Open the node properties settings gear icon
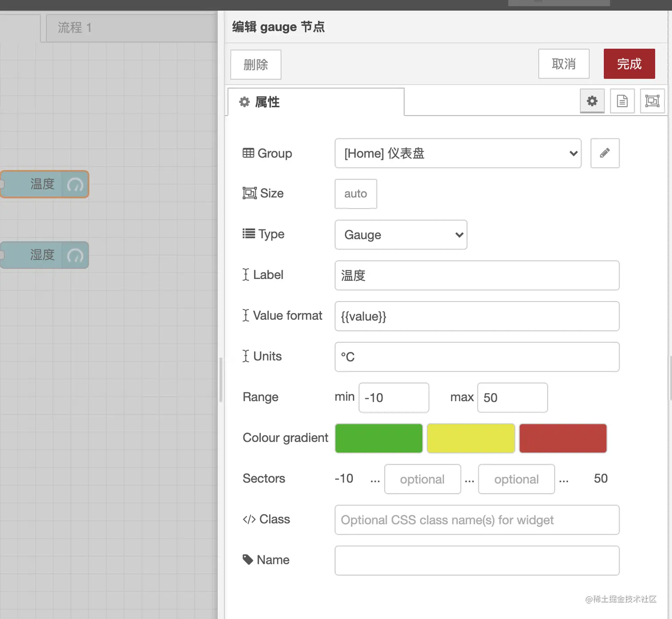The image size is (672, 619). (x=592, y=101)
